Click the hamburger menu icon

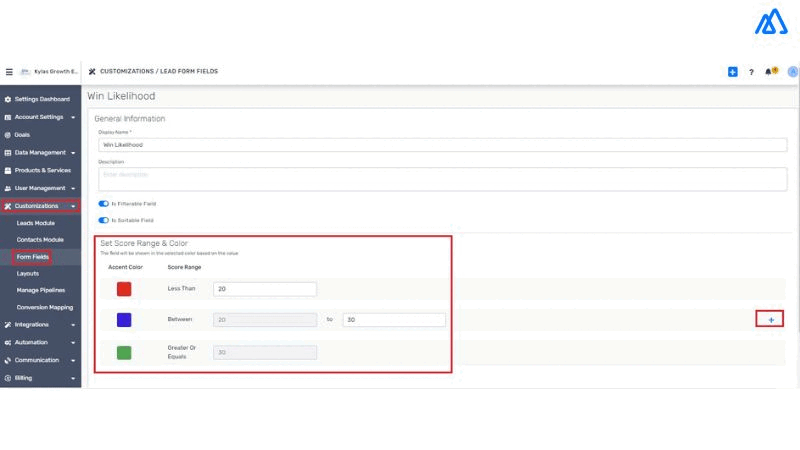pyautogui.click(x=9, y=72)
